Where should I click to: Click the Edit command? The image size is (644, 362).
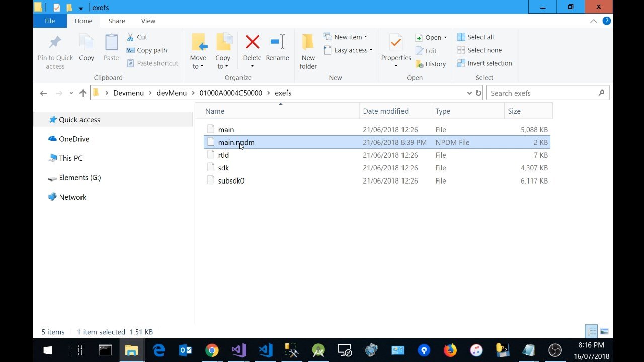pyautogui.click(x=426, y=50)
